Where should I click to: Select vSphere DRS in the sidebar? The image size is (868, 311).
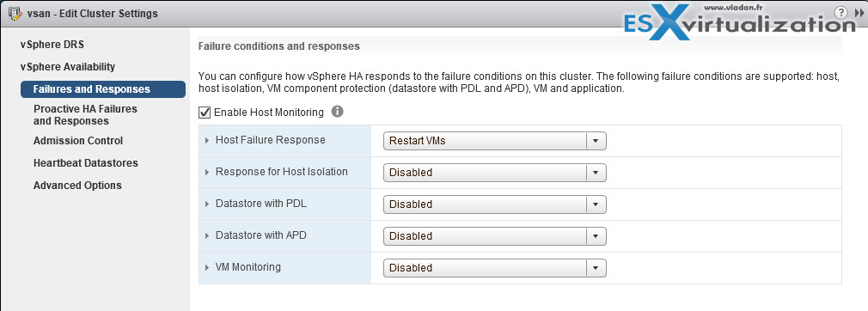[52, 45]
